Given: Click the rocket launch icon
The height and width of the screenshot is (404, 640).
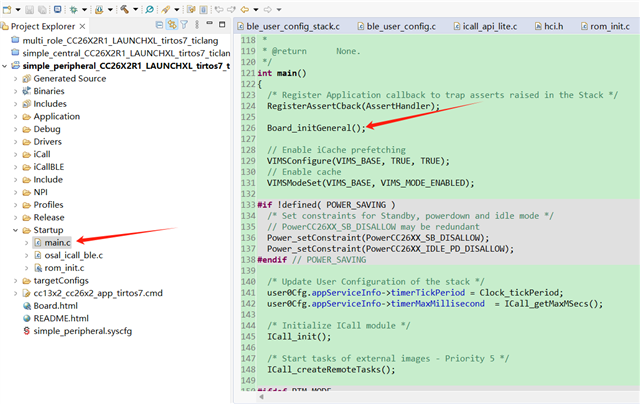Looking at the screenshot, I should [165, 9].
